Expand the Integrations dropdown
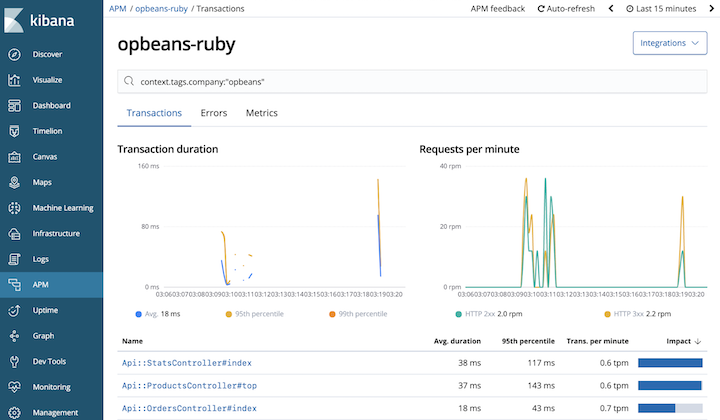This screenshot has width=720, height=420. click(x=670, y=43)
